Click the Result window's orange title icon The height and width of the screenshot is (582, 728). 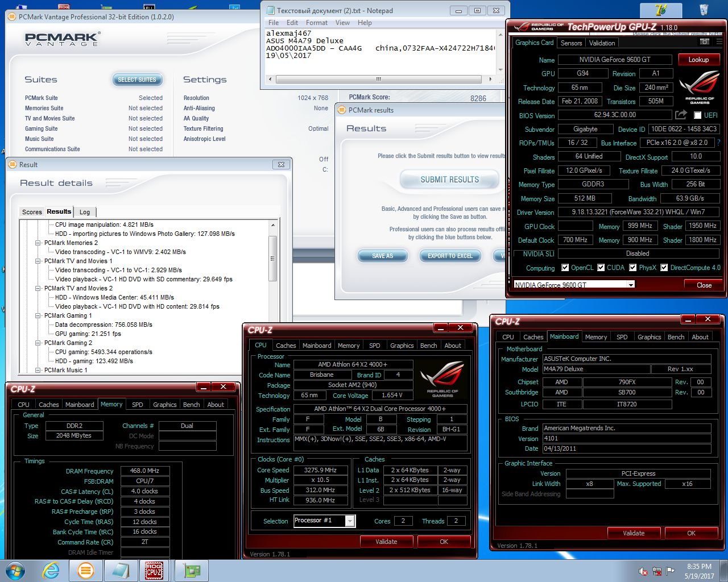coord(13,164)
